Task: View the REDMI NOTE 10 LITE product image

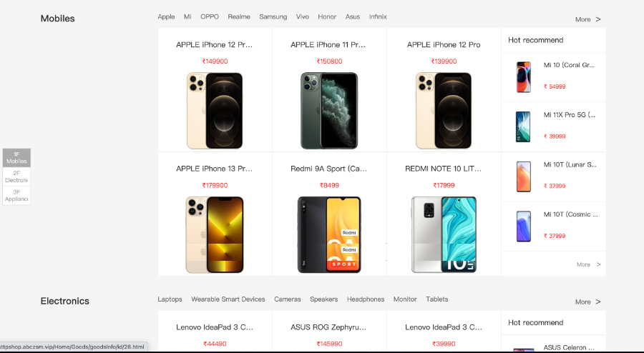Action: point(444,234)
